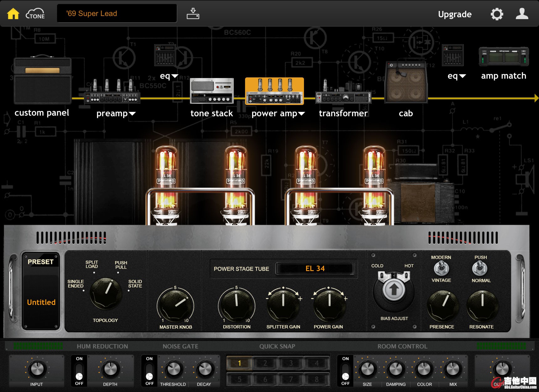The height and width of the screenshot is (392, 539).
Task: Select the transformer module icon
Action: pos(343,92)
